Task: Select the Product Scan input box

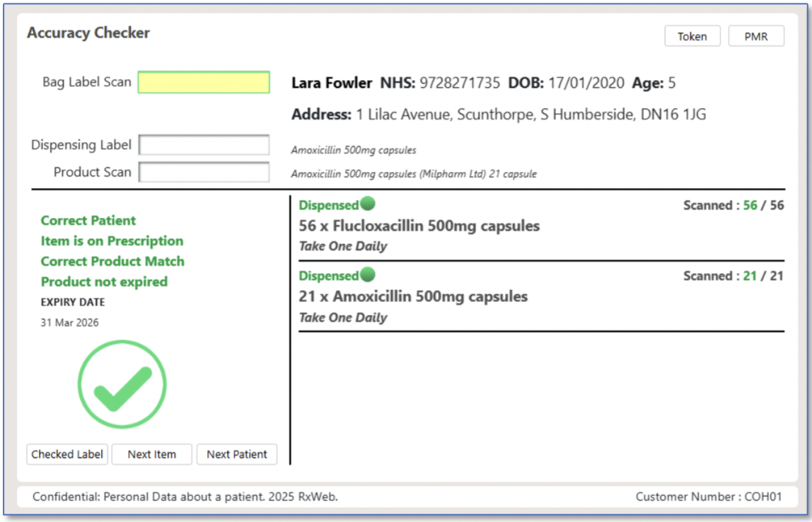Action: pos(204,172)
